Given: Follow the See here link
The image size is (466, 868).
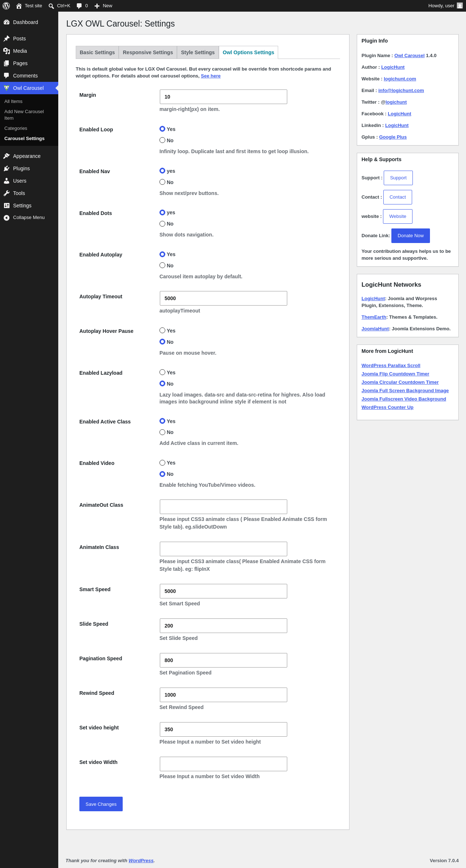Looking at the screenshot, I should (x=211, y=76).
